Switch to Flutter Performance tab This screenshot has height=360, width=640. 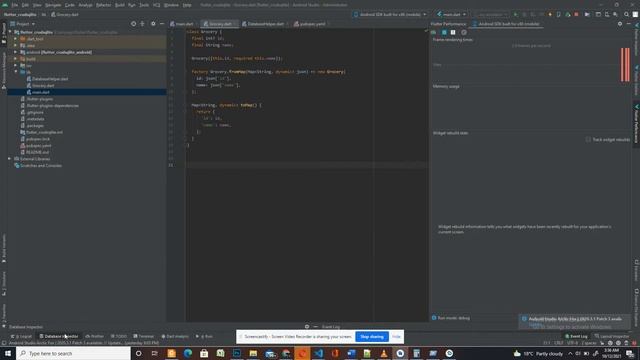(x=448, y=24)
